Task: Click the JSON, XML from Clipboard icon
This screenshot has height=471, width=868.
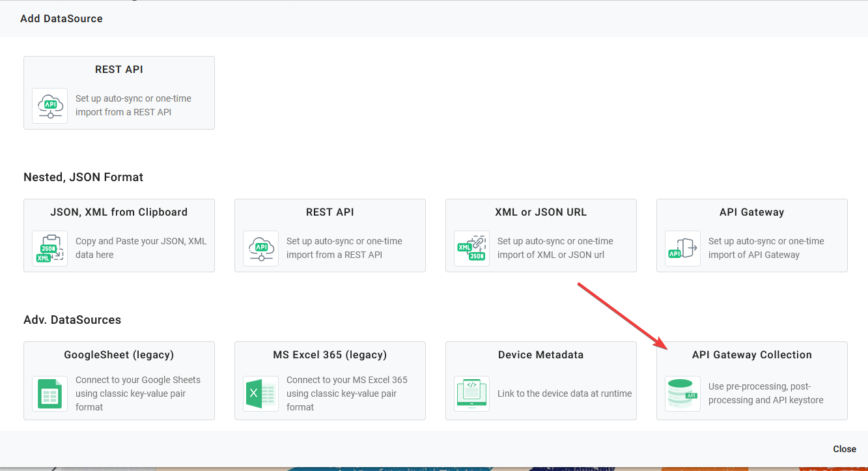Action: [50, 249]
